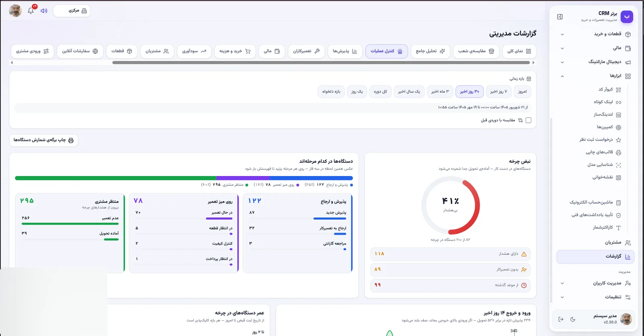
Task: Toggle dark mode with the moon icon
Action: 573,319
